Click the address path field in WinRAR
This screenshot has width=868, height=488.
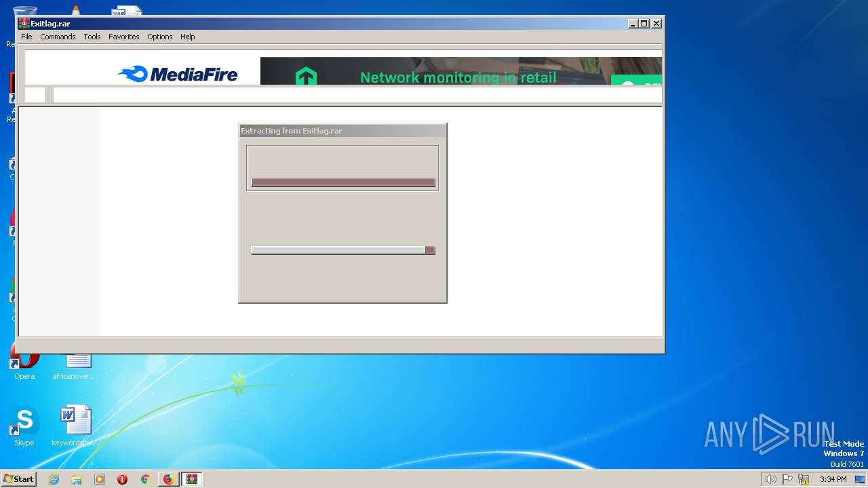point(357,95)
